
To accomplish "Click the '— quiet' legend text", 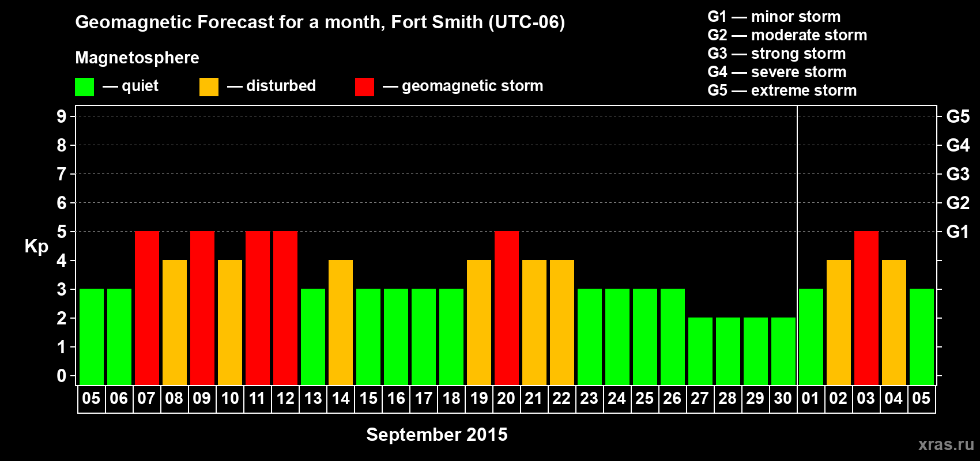I will click(130, 86).
